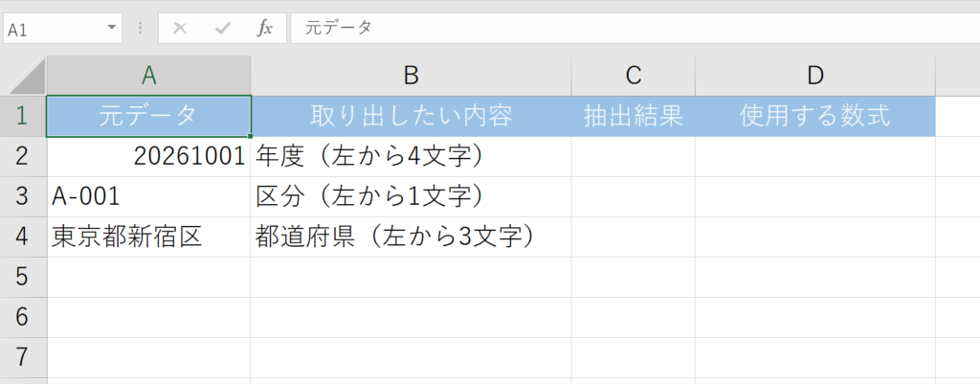Image resolution: width=980 pixels, height=384 pixels.
Task: Select the cell with 東京都新宿区
Action: pyautogui.click(x=148, y=237)
